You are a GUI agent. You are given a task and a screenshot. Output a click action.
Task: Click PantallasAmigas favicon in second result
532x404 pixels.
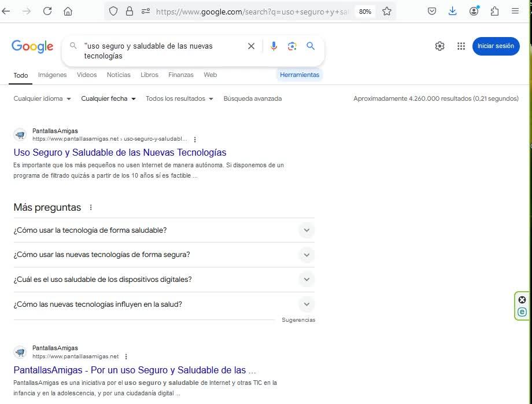click(20, 352)
